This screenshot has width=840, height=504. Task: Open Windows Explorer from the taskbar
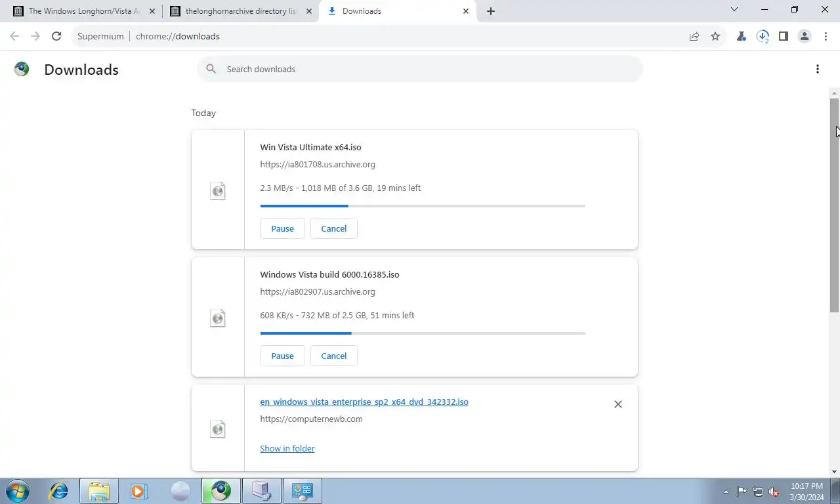pyautogui.click(x=99, y=491)
